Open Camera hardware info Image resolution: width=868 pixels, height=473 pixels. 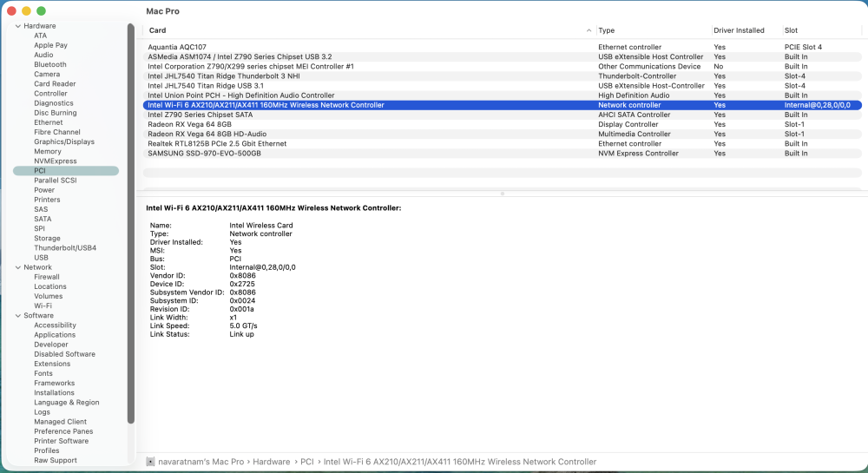(47, 74)
